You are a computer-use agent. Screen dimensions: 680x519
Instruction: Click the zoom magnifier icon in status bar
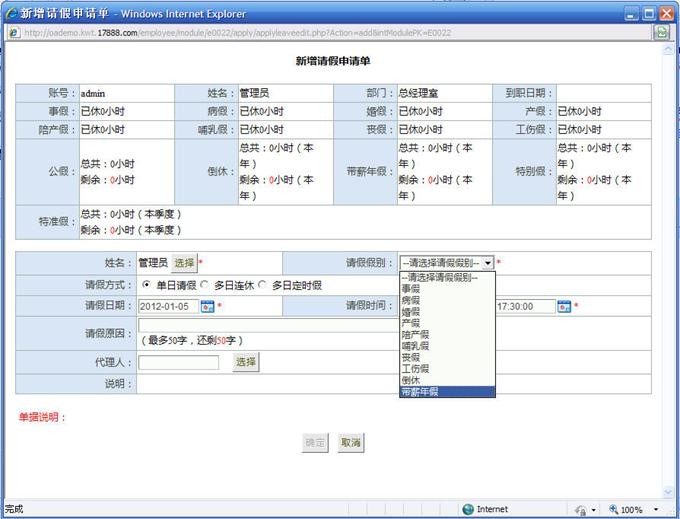(614, 509)
